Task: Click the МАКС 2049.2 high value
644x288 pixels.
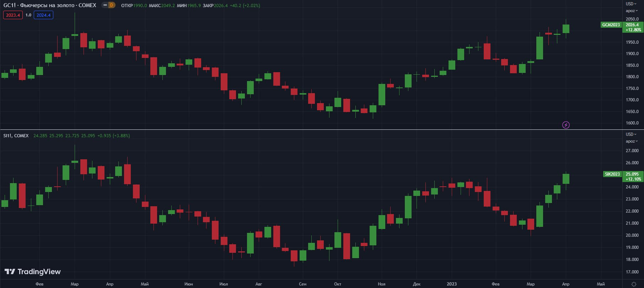Action: tap(162, 6)
